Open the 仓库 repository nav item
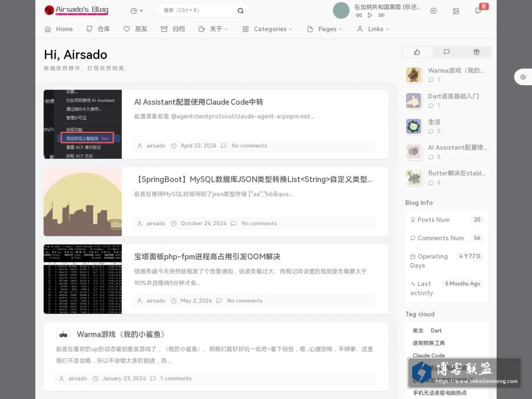This screenshot has width=532, height=399. point(98,29)
